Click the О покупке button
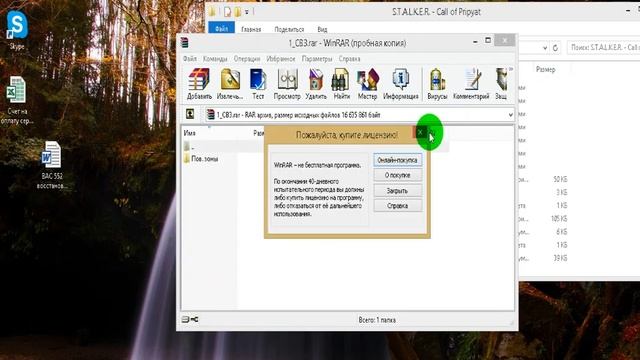The width and height of the screenshot is (640, 360). point(398,175)
